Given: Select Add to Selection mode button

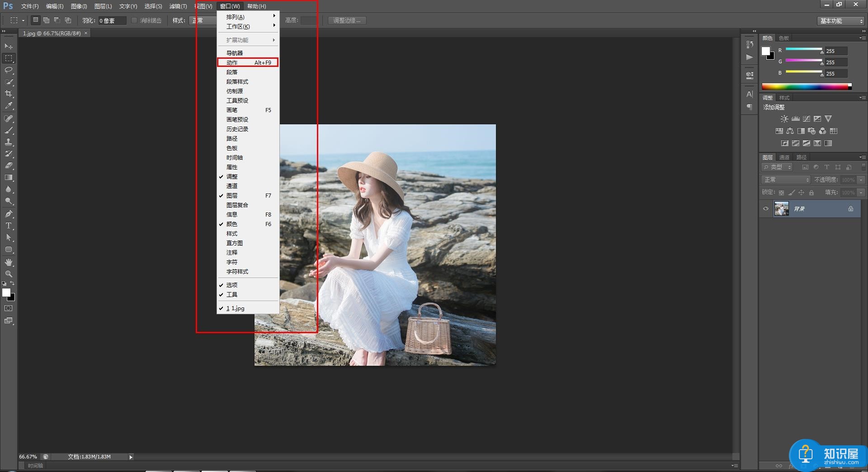Looking at the screenshot, I should (x=47, y=20).
